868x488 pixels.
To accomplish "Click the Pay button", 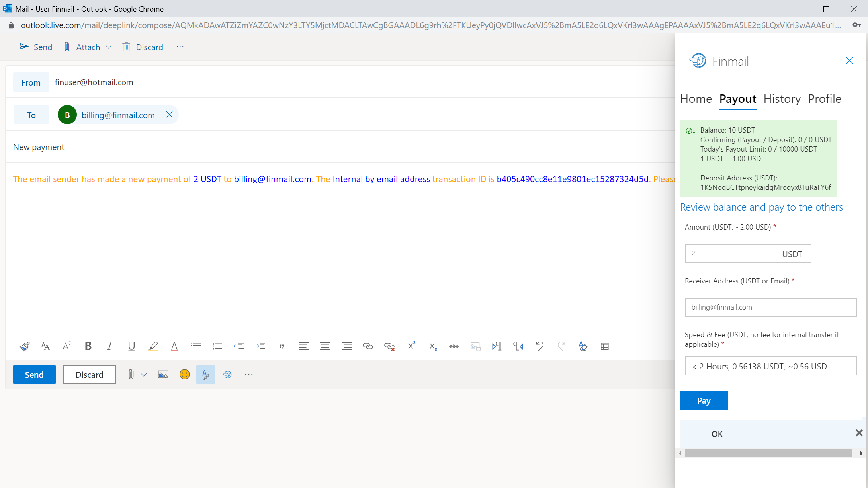I will tap(704, 400).
